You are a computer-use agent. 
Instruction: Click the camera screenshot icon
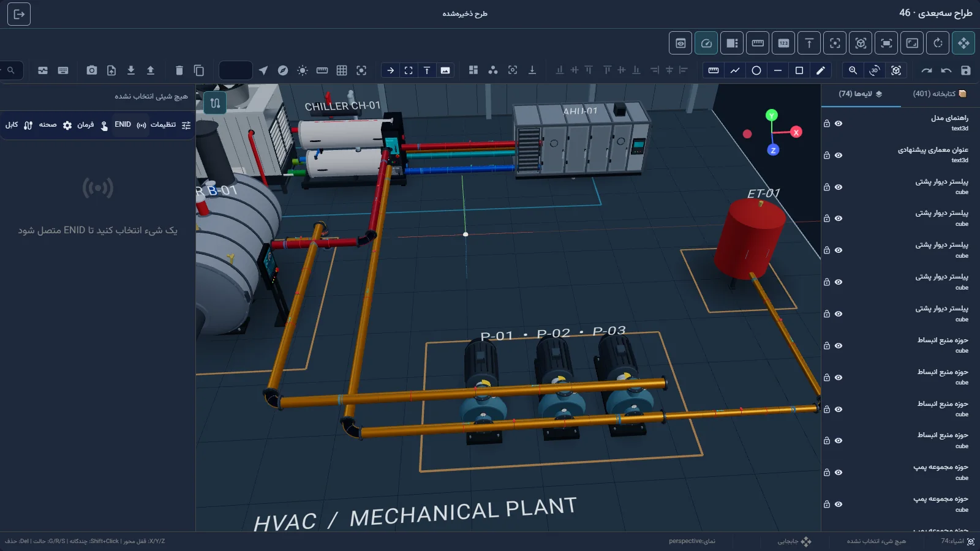pos(92,70)
